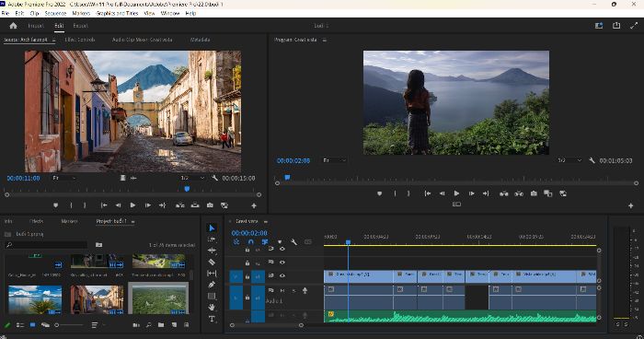This screenshot has width=644, height=339.
Task: Switch to the Import workspace tab
Action: 36,26
